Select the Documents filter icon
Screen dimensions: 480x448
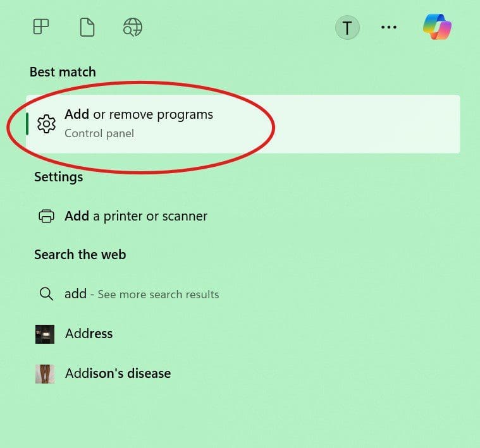pos(87,27)
